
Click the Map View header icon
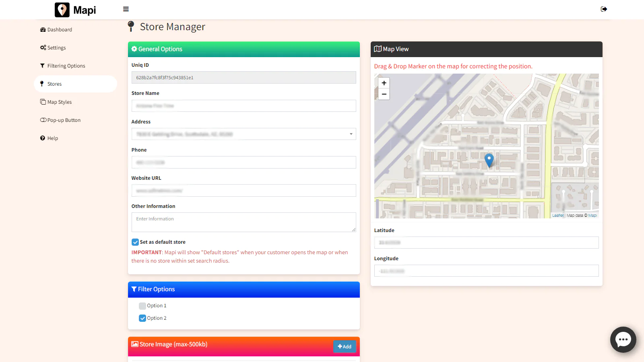[x=378, y=49]
